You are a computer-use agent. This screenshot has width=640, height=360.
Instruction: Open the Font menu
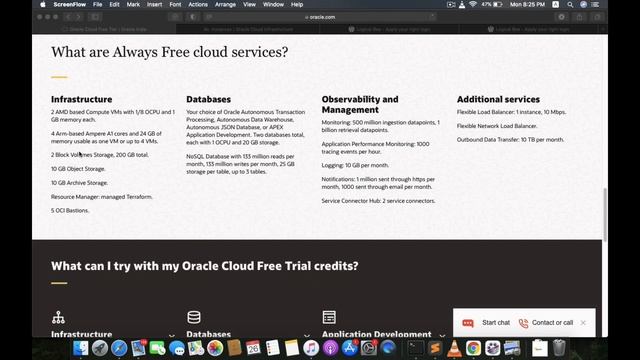(175, 4)
